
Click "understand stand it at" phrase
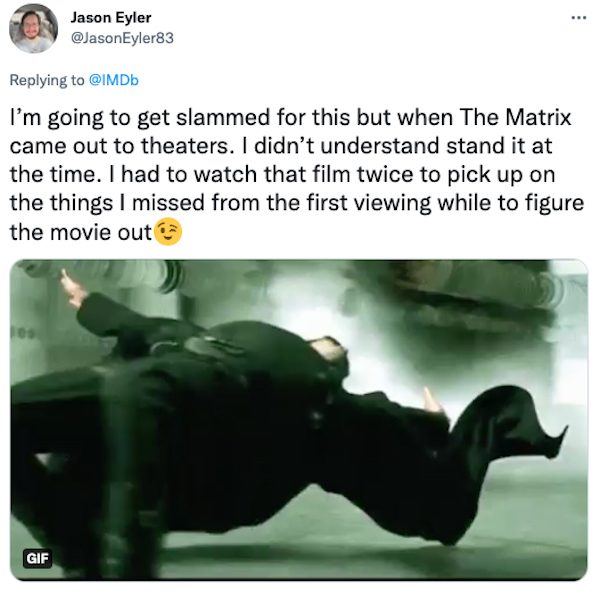(436, 146)
